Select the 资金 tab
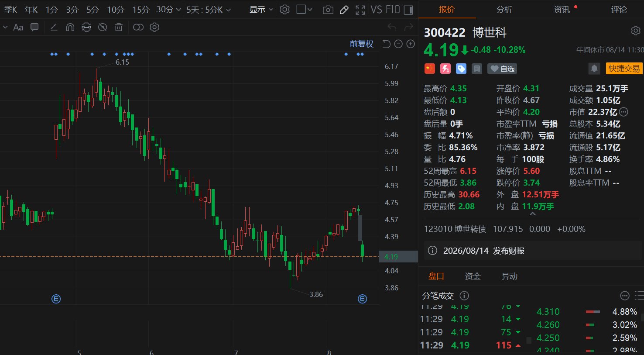 (473, 276)
